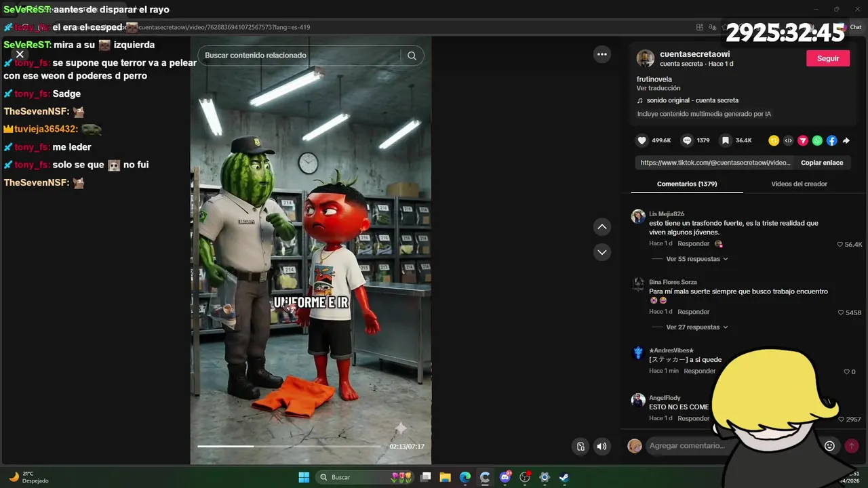The image size is (868, 488).
Task: Click the taskbar Buscar search box
Action: pos(366,477)
